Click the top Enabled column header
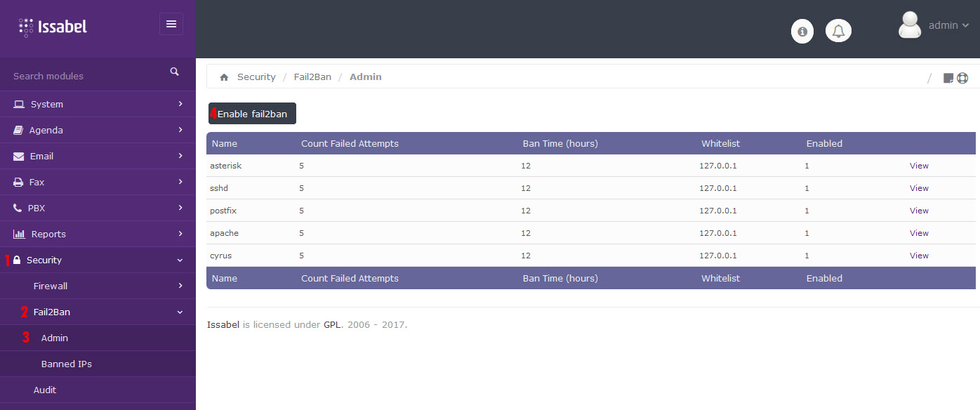 (824, 143)
